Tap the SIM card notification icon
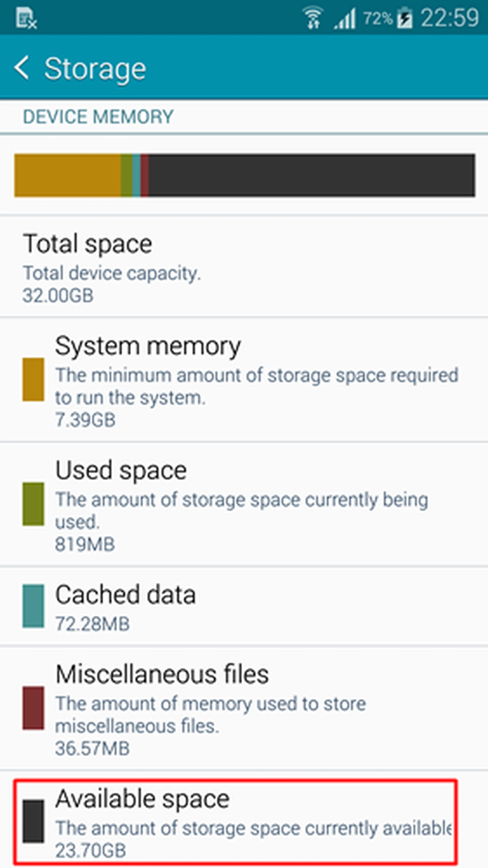This screenshot has width=488, height=868. [x=26, y=19]
